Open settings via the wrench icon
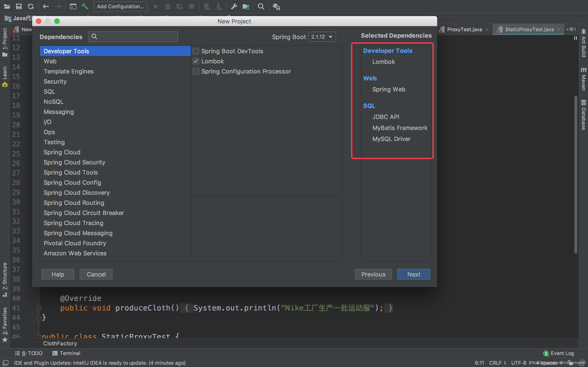This screenshot has height=367, width=588. [234, 7]
